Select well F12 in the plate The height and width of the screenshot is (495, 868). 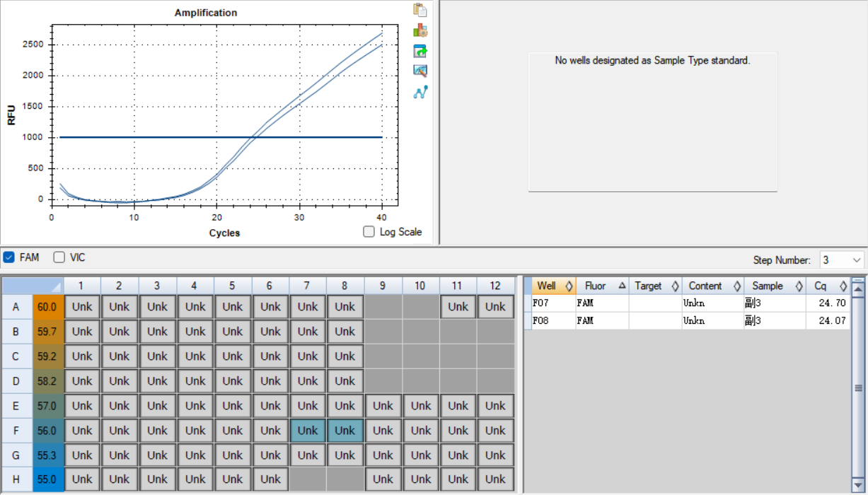tap(495, 431)
